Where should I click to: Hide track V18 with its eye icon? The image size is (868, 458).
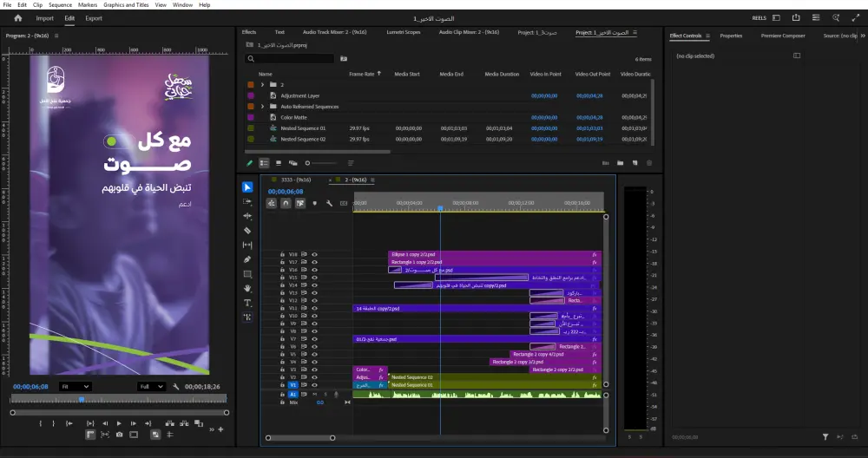point(315,254)
